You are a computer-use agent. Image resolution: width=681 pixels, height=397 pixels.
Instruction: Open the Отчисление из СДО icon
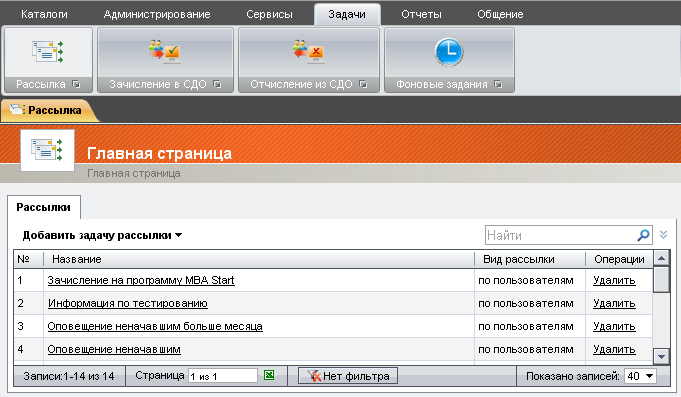308,52
